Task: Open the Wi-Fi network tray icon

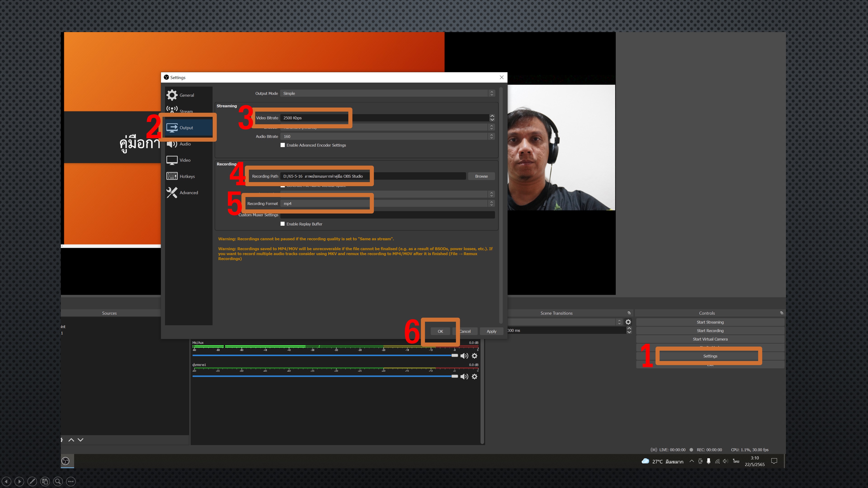Action: [717, 461]
